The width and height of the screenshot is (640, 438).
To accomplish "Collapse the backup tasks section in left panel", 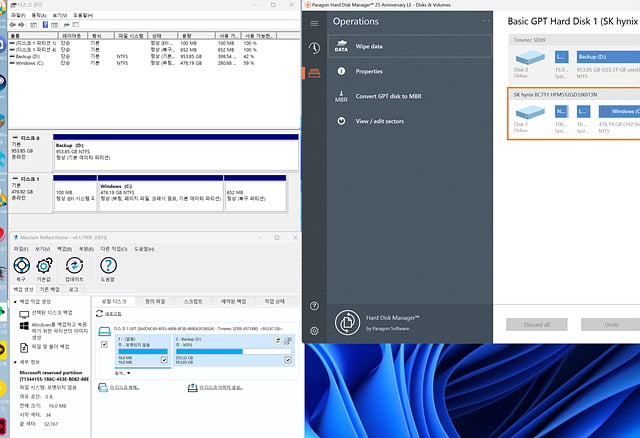I will [15, 302].
